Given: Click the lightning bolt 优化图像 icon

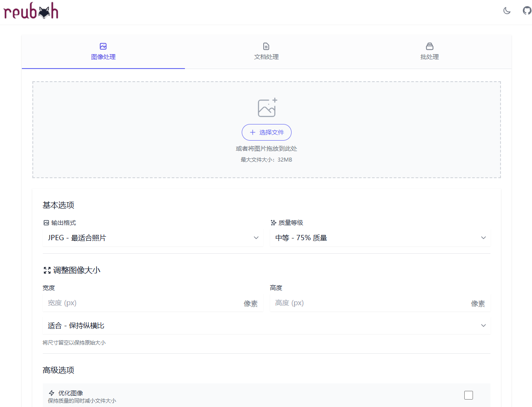Looking at the screenshot, I should pos(52,393).
